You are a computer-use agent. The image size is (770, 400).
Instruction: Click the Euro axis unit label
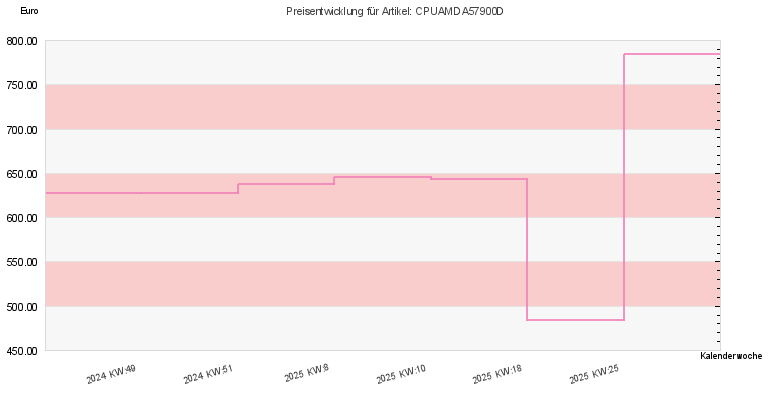coord(29,11)
